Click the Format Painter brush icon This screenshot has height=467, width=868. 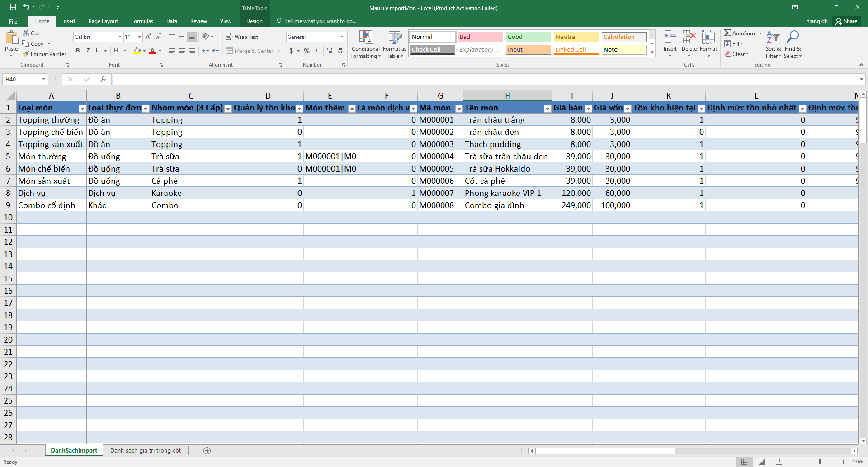pyautogui.click(x=26, y=54)
